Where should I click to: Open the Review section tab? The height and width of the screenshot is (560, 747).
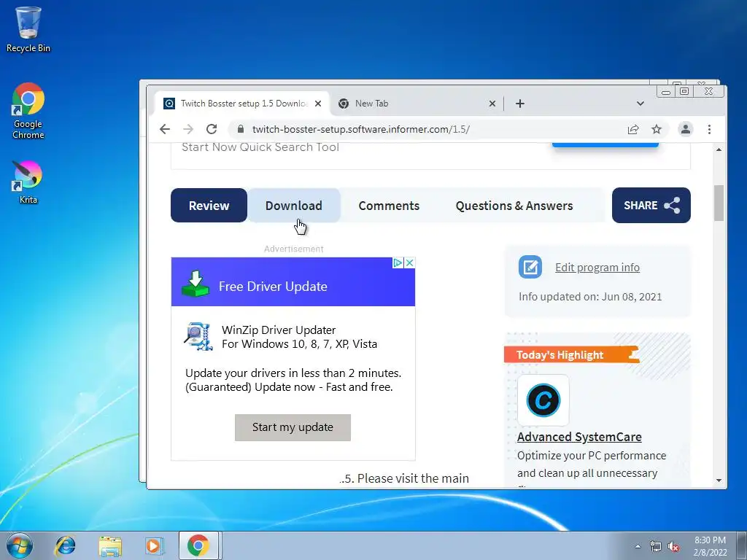tap(209, 205)
